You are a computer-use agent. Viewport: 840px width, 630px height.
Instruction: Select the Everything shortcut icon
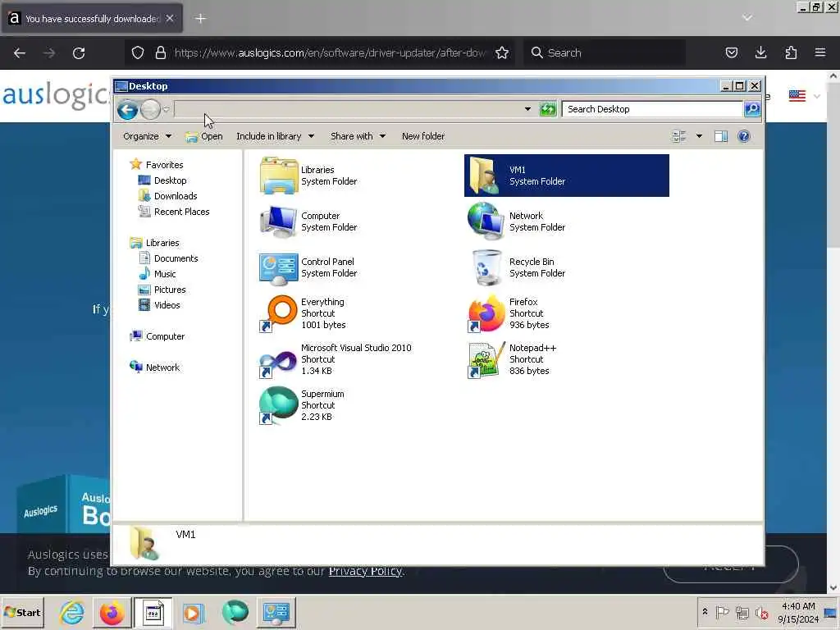click(x=279, y=313)
